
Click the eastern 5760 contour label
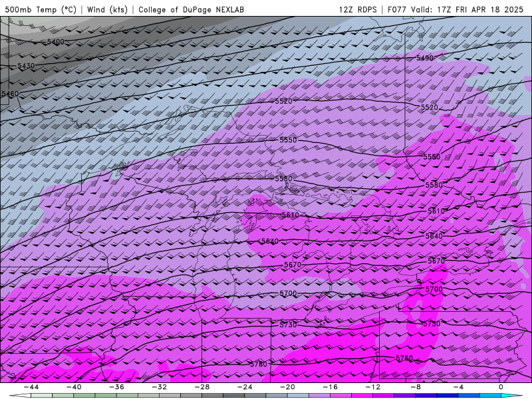pyautogui.click(x=404, y=358)
